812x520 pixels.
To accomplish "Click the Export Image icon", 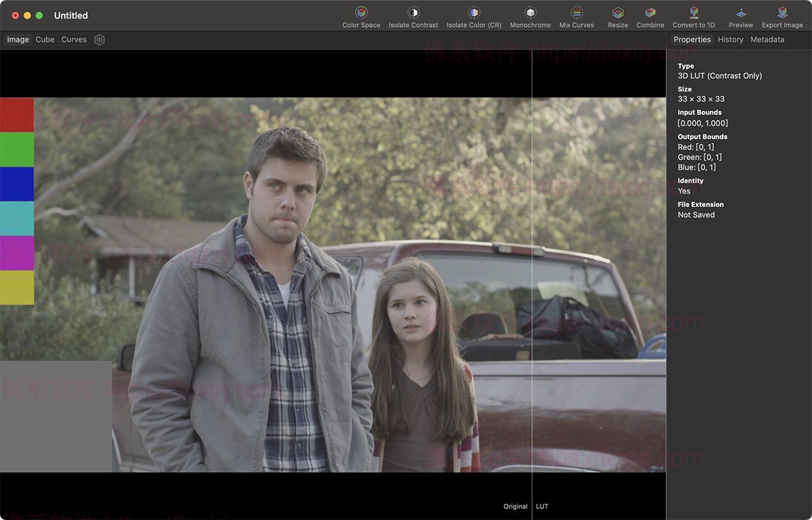I will [x=782, y=13].
